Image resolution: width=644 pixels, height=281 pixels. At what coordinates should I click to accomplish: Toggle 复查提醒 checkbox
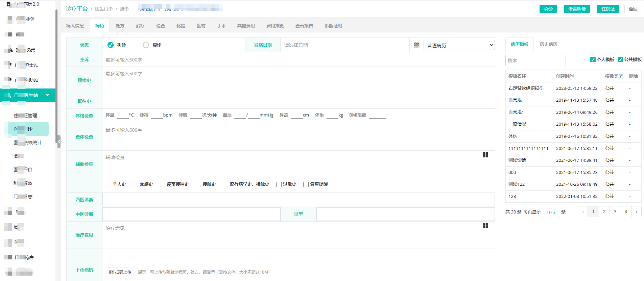(x=306, y=184)
